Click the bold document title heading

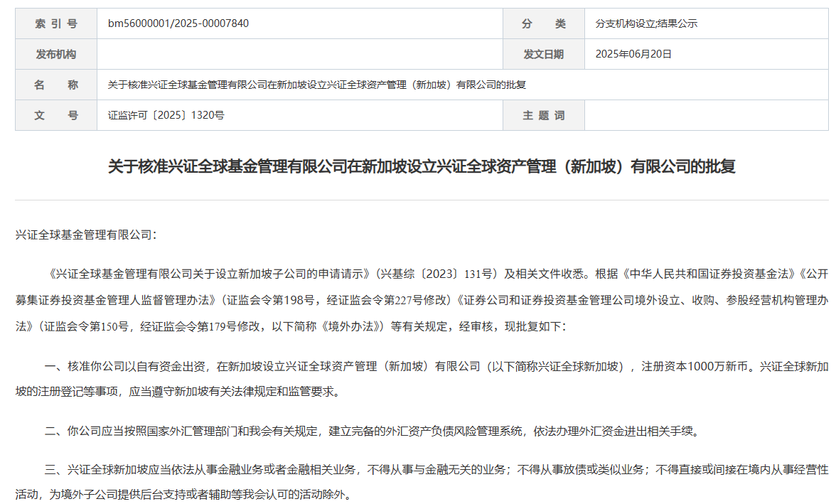[422, 166]
